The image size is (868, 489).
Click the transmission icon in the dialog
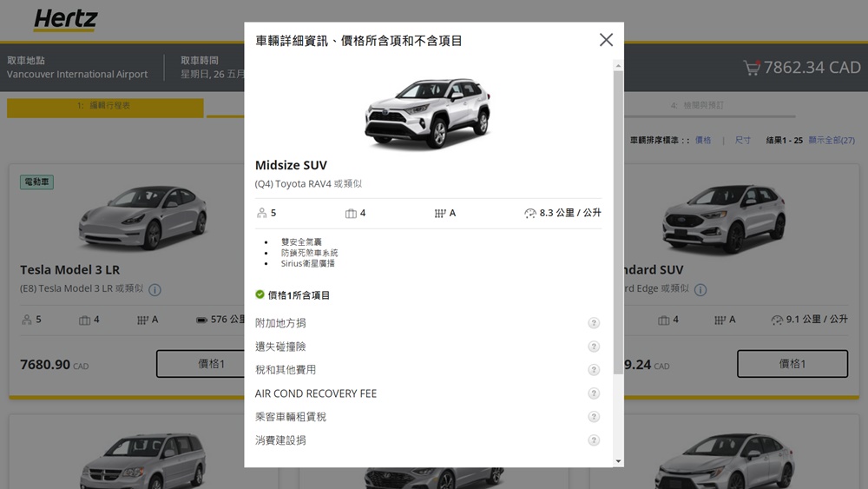(x=440, y=213)
